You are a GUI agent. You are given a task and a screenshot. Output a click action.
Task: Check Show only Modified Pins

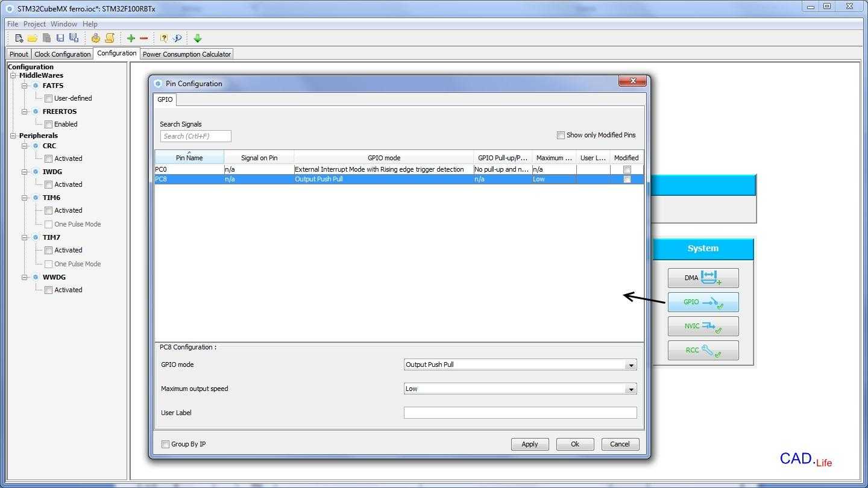561,135
